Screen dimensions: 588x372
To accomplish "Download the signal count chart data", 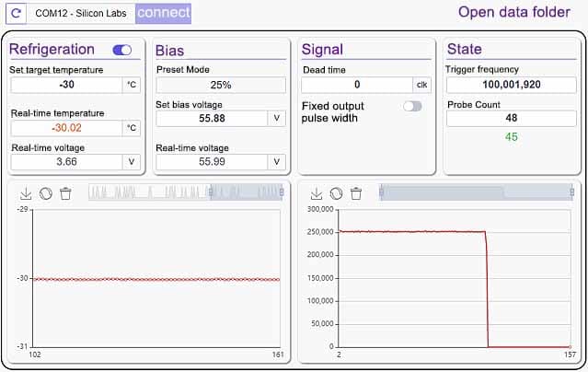I will 317,193.
